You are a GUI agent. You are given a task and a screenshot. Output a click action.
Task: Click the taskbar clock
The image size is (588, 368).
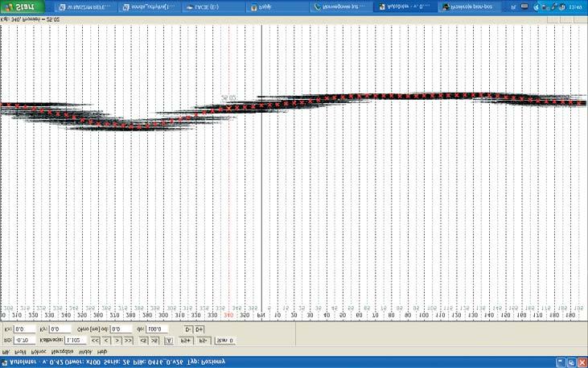click(x=575, y=7)
